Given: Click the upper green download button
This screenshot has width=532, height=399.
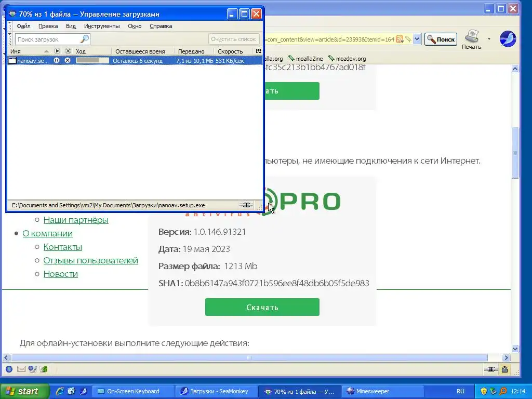Looking at the screenshot, I should coord(292,91).
